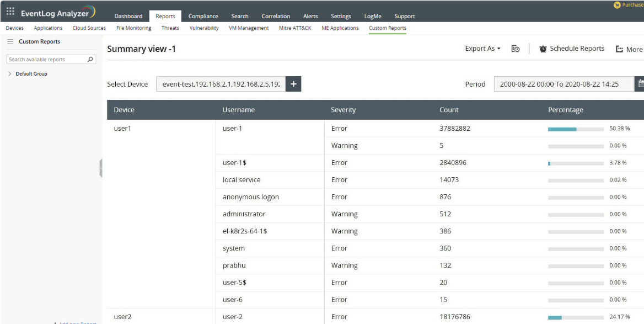Open the Support tab
The height and width of the screenshot is (324, 644).
(405, 17)
